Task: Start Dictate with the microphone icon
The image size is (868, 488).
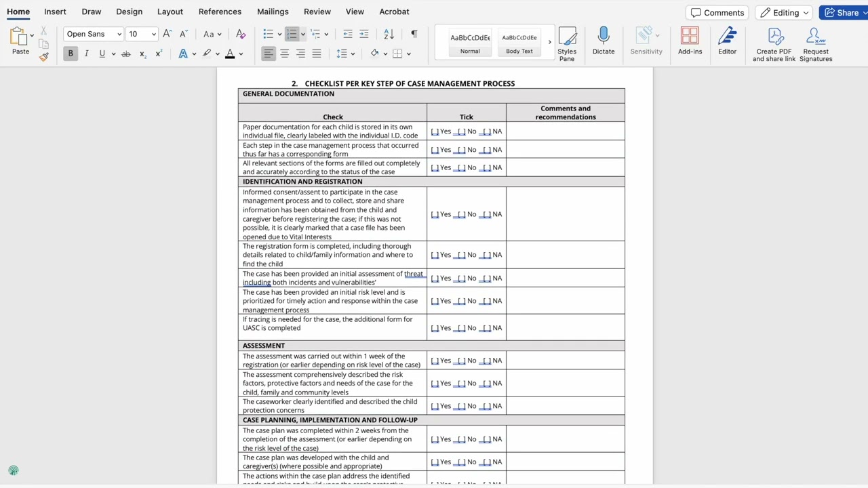Action: 604,41
